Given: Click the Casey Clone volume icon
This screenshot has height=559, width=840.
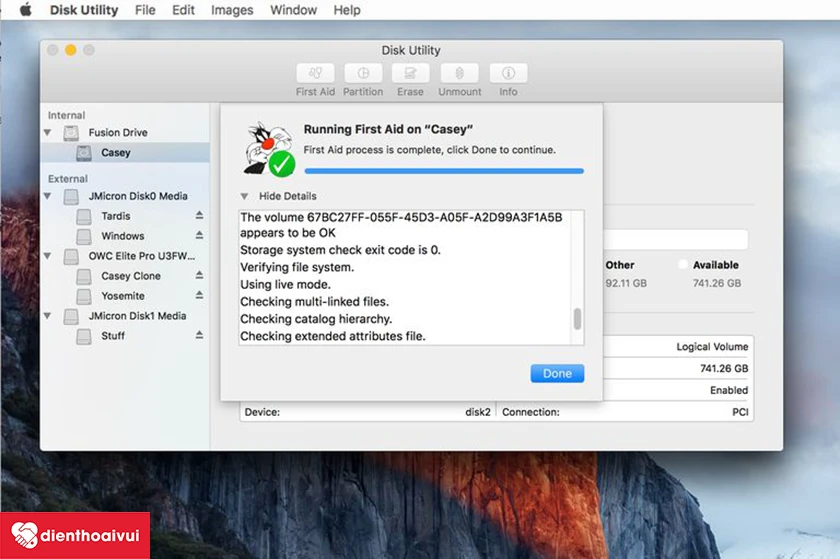Looking at the screenshot, I should tap(84, 276).
